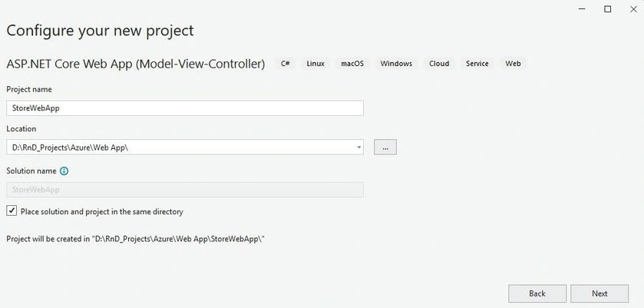This screenshot has height=308, width=644.
Task: Uncheck Place solution and project in same directory
Action: 12,211
